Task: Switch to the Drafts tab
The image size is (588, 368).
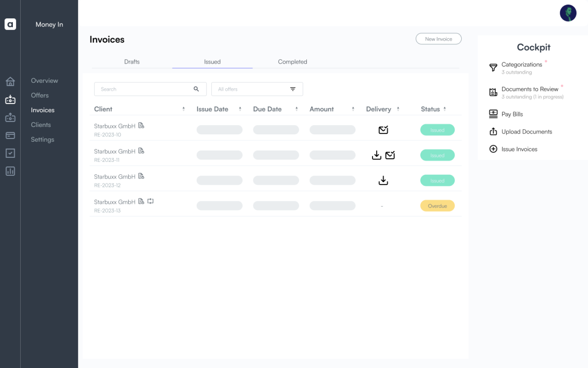Action: click(x=132, y=61)
